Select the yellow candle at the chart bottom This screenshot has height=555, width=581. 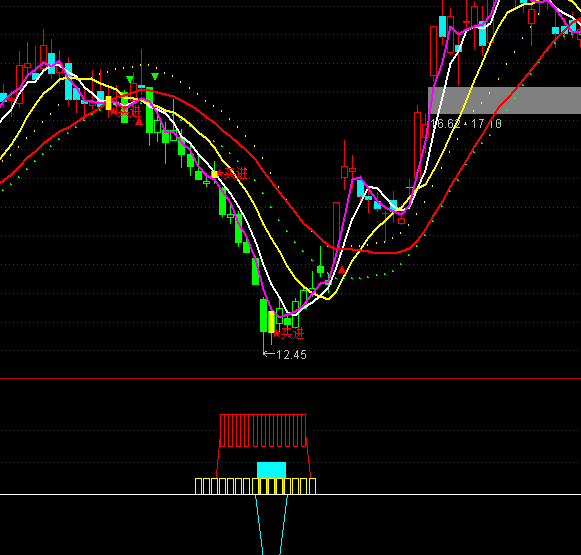point(271,322)
